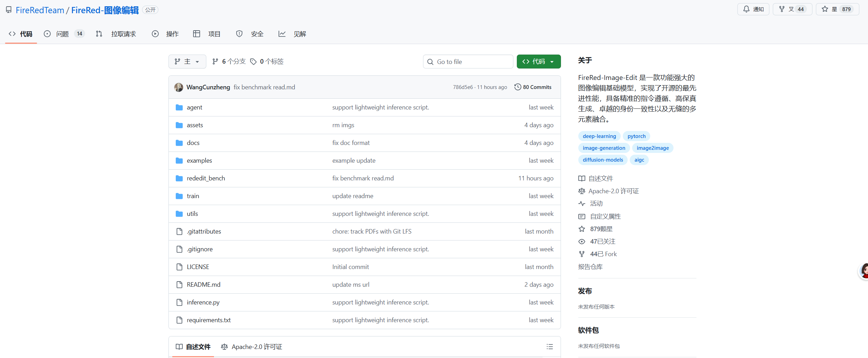Viewport: 868px width, 358px height.
Task: Open the FireRed-图像编辑 repository link
Action: coord(105,10)
